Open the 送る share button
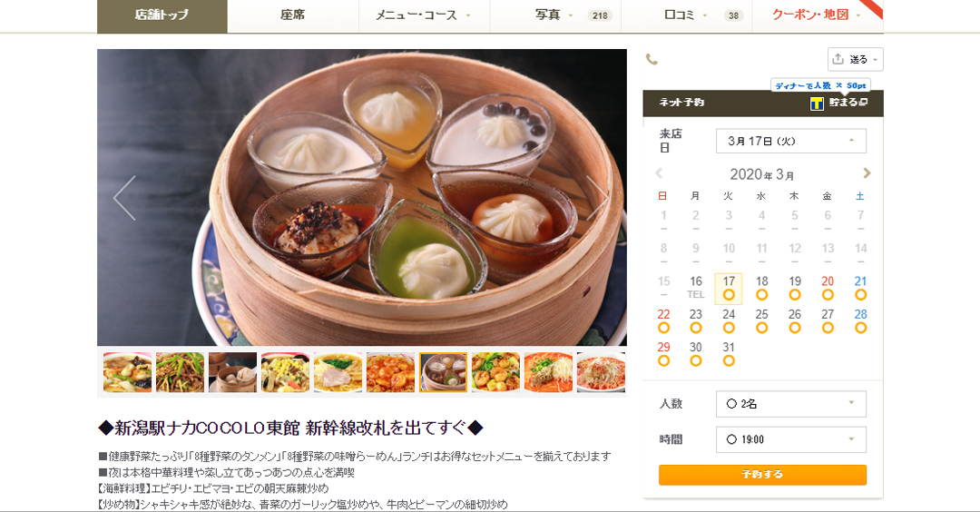The width and height of the screenshot is (980, 512). (x=855, y=59)
